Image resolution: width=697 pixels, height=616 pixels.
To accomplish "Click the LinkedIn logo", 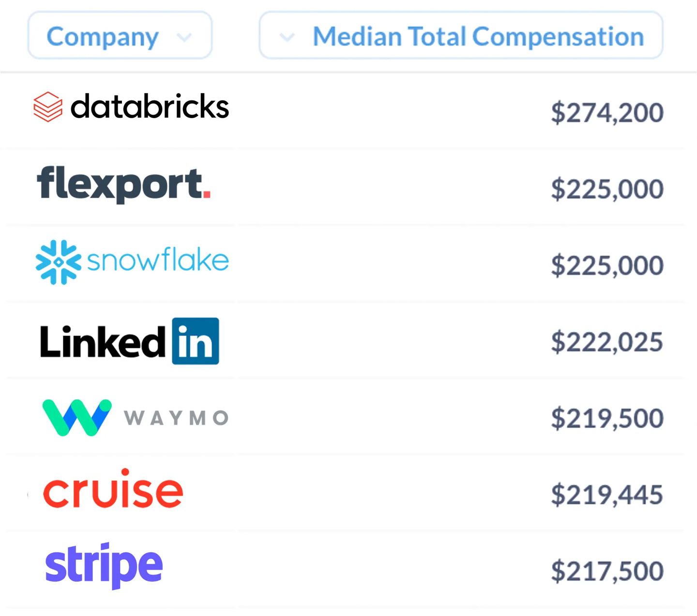I will [129, 341].
